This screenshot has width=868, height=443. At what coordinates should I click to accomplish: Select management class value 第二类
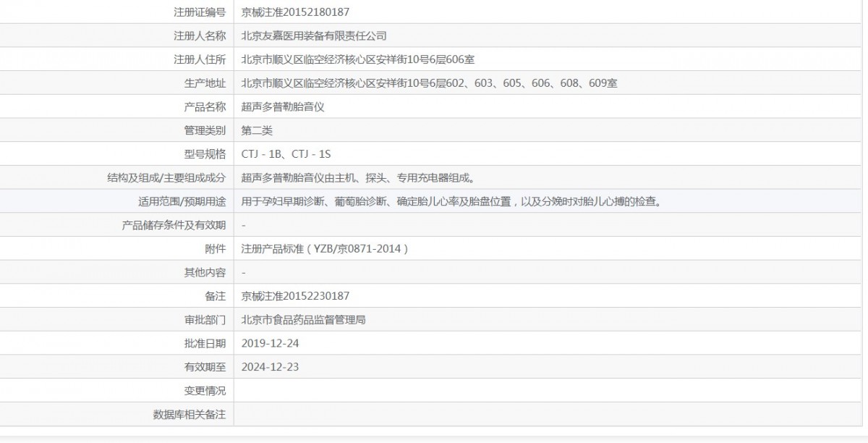coord(257,130)
